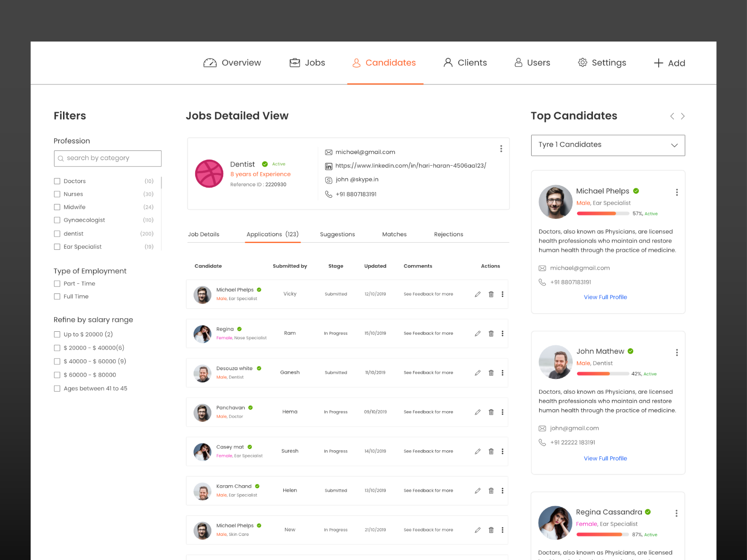
Task: Click the Jobs briefcase icon
Action: 295,63
